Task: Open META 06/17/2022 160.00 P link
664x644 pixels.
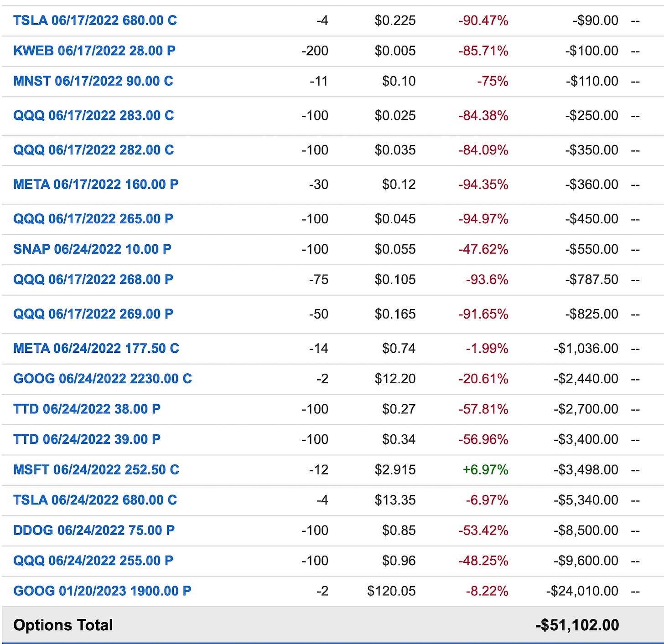Action: click(x=96, y=185)
